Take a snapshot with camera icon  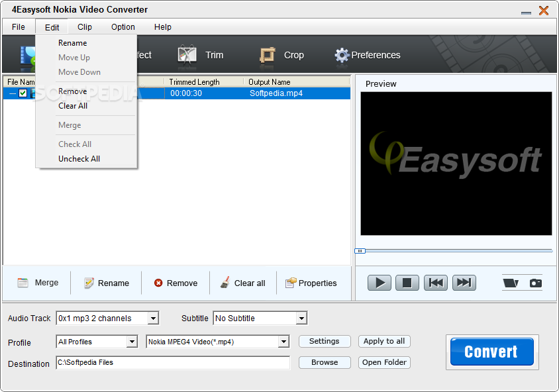535,283
